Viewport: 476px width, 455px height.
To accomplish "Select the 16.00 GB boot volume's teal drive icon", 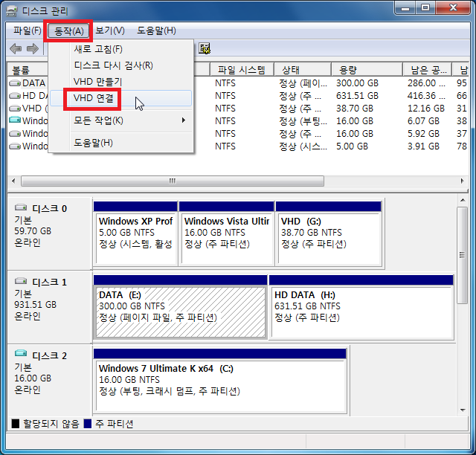I will [x=15, y=120].
